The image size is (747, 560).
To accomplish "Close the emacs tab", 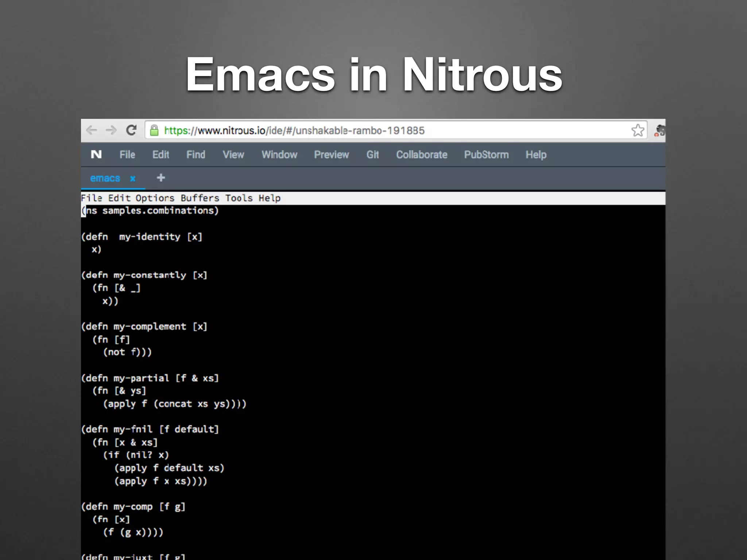I will click(133, 178).
